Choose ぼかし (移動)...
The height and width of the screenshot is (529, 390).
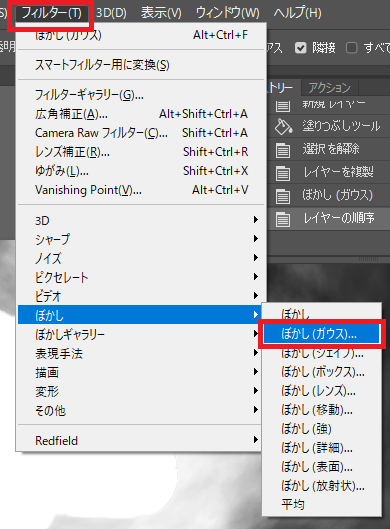click(x=321, y=410)
